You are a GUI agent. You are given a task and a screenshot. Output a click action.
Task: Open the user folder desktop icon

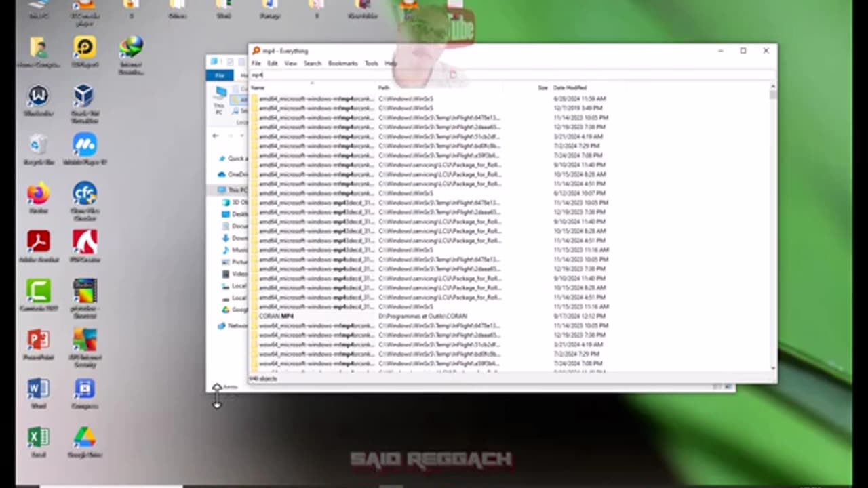[x=39, y=53]
